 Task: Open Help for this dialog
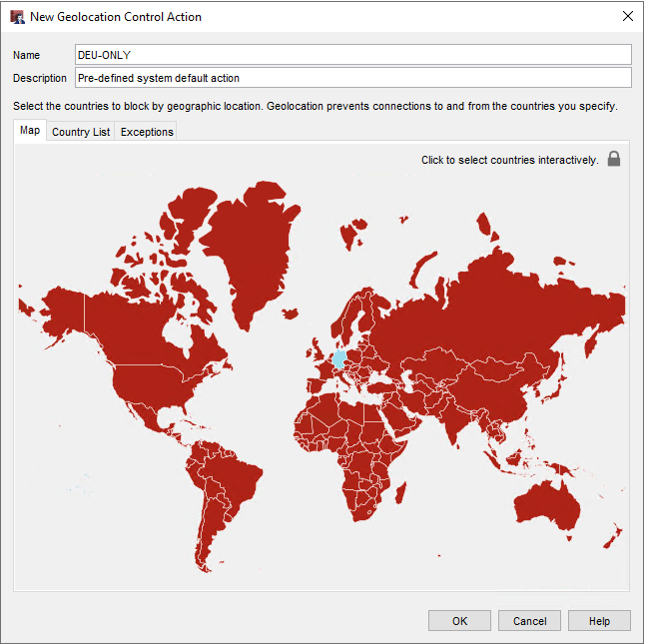599,621
